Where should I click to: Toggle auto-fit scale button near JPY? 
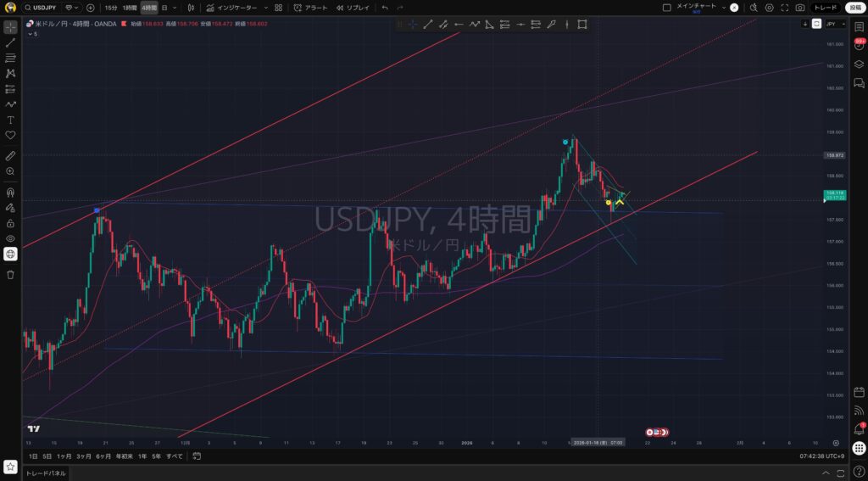816,24
